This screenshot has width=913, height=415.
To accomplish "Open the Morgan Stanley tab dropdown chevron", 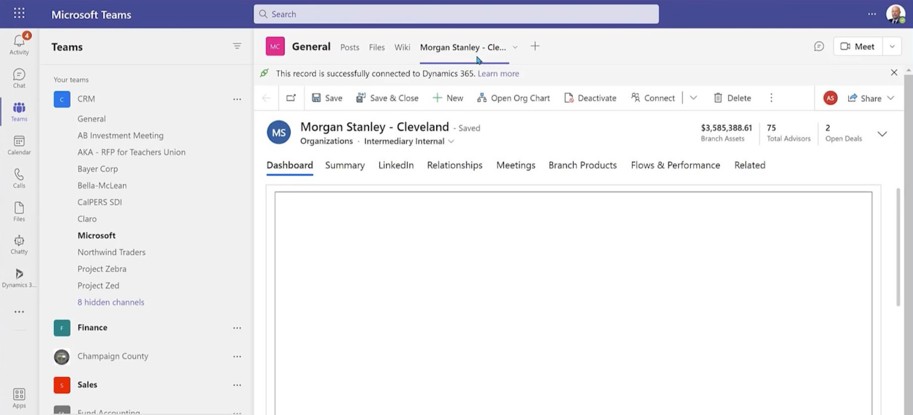I will point(515,47).
